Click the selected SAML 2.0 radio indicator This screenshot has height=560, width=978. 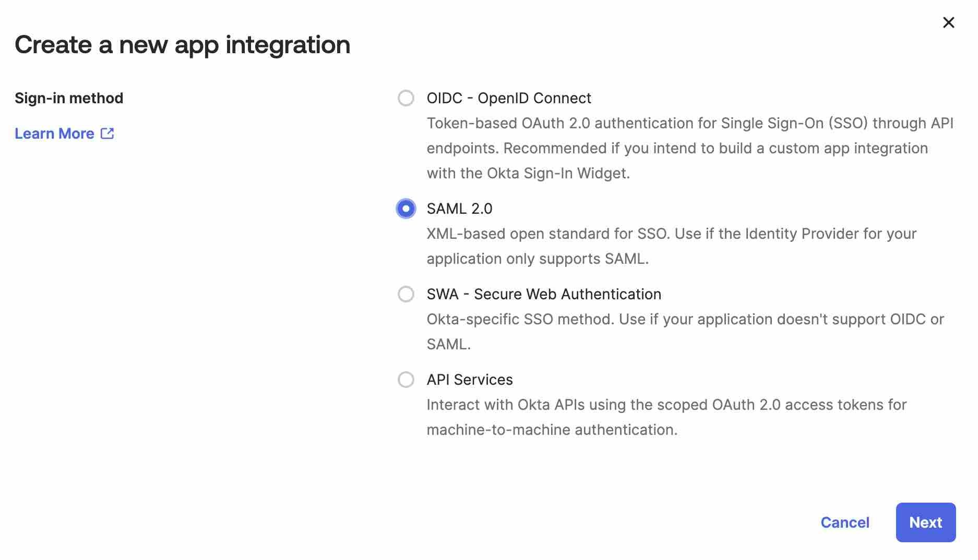[405, 208]
